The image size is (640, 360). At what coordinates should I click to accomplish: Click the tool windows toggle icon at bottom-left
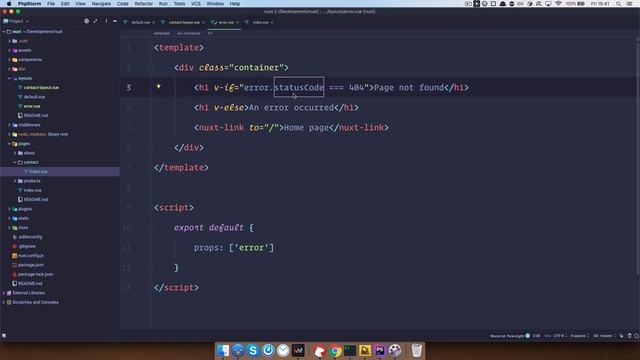4,336
